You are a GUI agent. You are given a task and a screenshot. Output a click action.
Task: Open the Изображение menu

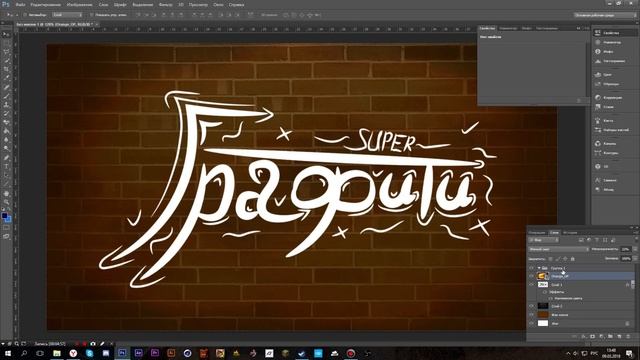click(80, 4)
